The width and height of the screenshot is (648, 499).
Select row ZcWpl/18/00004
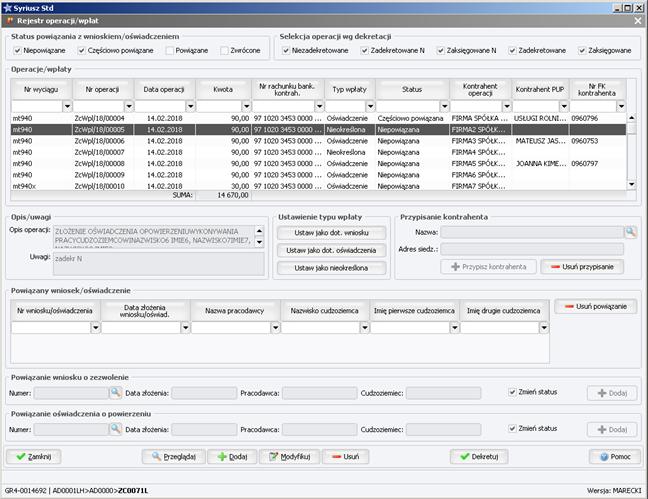[318, 118]
